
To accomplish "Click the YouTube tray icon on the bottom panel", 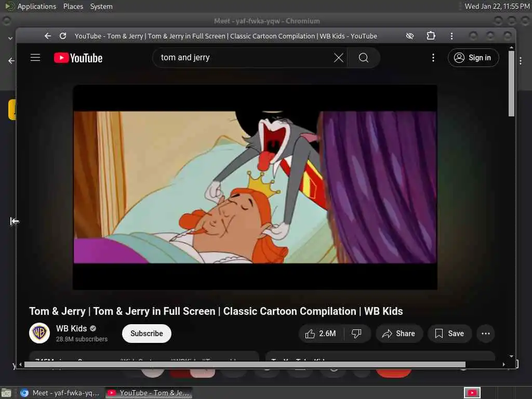I will click(x=472, y=393).
